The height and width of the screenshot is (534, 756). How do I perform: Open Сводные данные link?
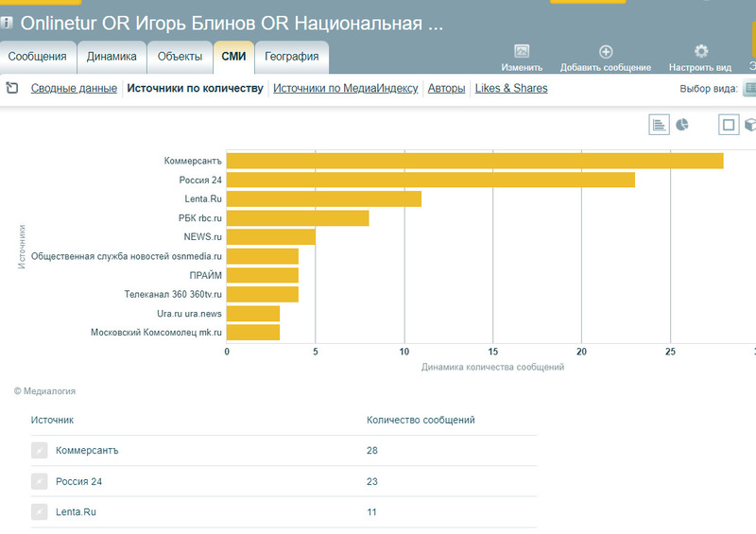74,88
